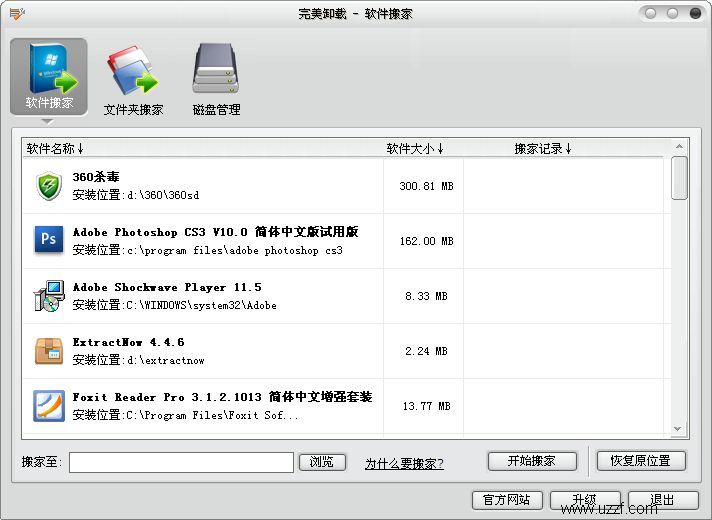The image size is (712, 520).
Task: Click the 搬家至 destination input field
Action: click(x=181, y=462)
